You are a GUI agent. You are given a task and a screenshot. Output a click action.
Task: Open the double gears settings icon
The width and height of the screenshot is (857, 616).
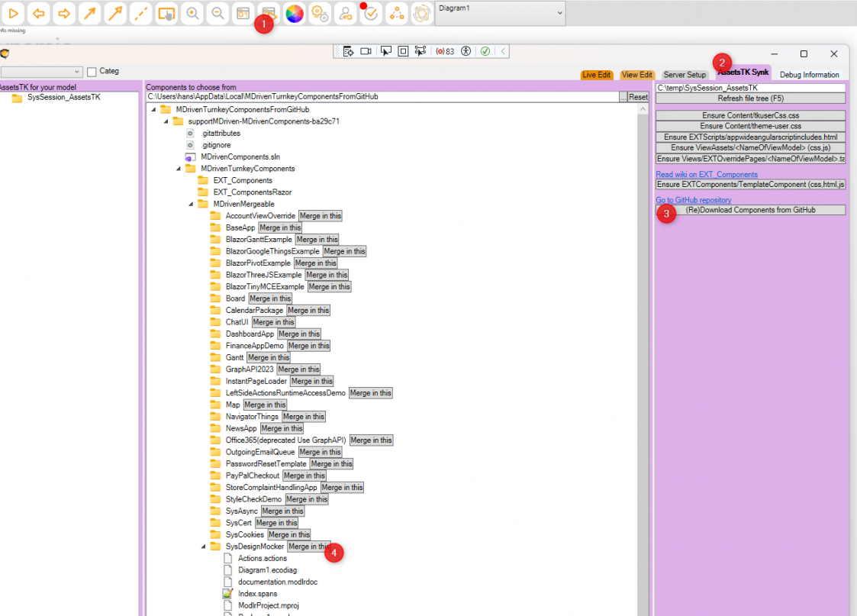point(320,13)
